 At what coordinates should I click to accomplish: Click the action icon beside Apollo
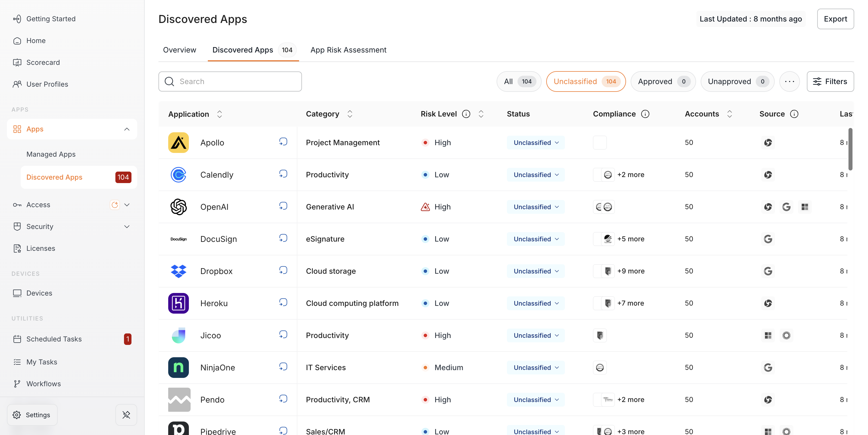point(283,142)
